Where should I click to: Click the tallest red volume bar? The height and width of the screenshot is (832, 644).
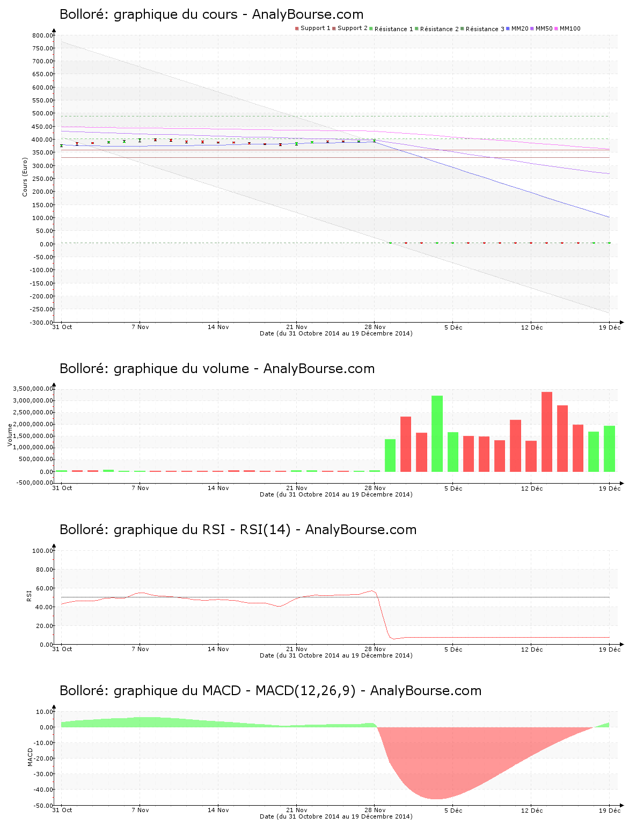pyautogui.click(x=547, y=432)
